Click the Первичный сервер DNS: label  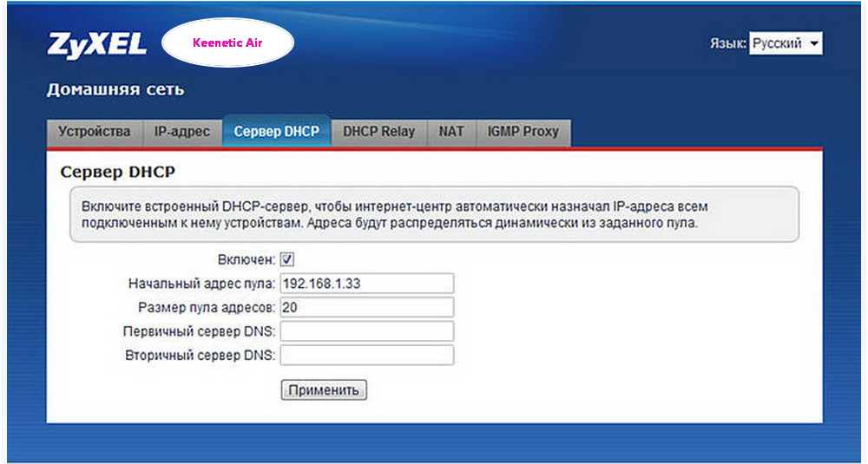pos(200,331)
